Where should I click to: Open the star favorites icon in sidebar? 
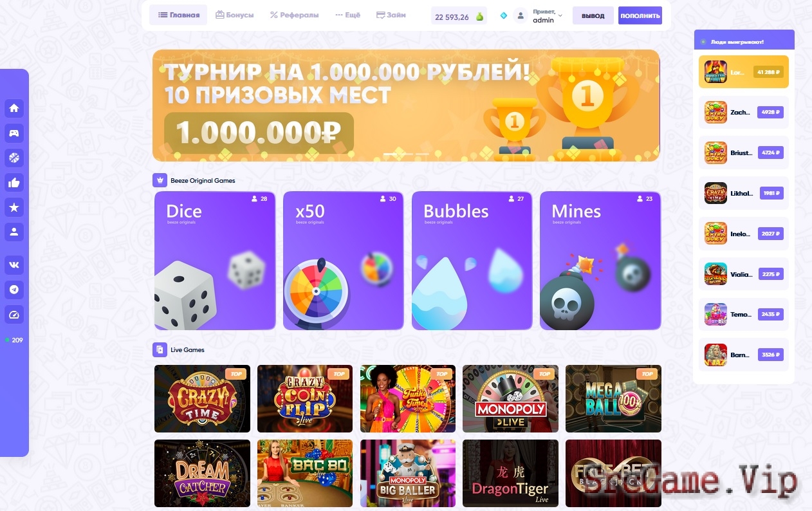point(14,207)
